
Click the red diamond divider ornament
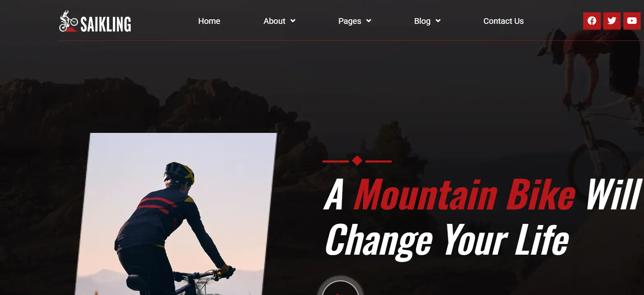[357, 161]
